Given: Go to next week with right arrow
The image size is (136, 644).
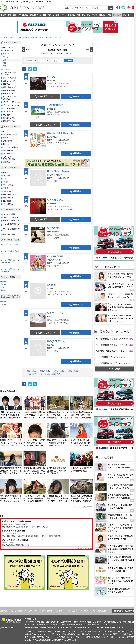Looking at the screenshot, I should pos(91,49).
